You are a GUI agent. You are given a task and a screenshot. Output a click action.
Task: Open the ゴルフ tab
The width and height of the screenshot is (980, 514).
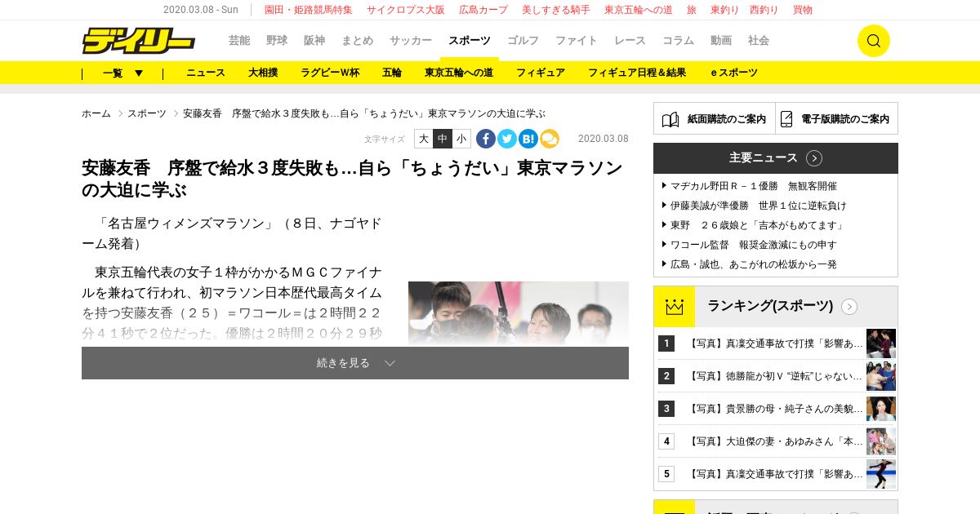pos(523,41)
